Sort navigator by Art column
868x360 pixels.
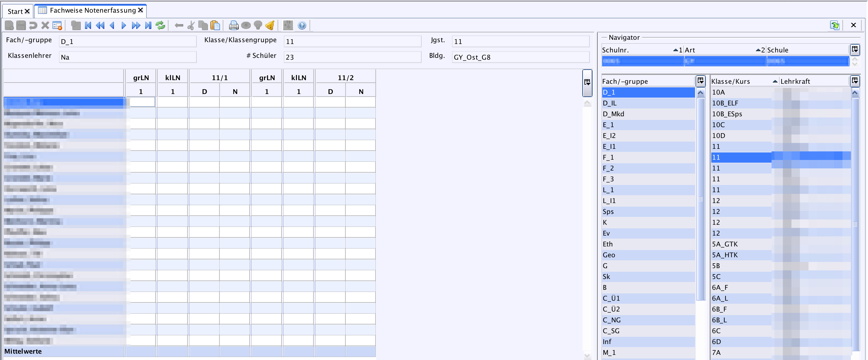pyautogui.click(x=725, y=50)
